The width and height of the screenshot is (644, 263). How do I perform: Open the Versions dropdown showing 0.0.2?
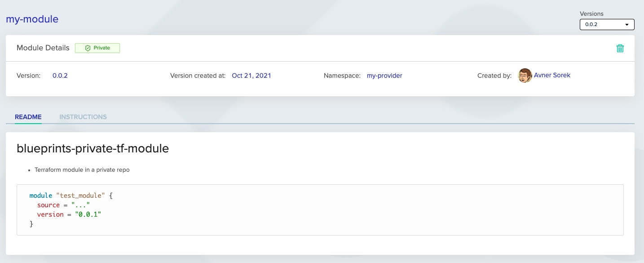(x=607, y=24)
